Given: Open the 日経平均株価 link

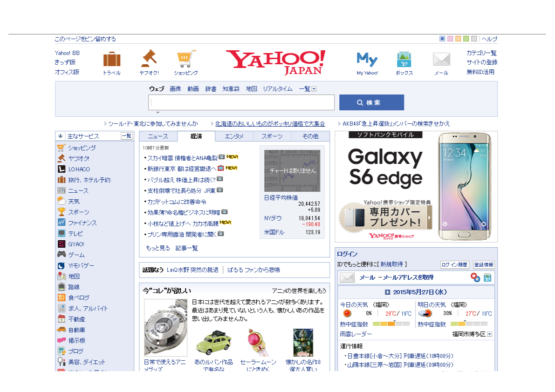Looking at the screenshot, I should (281, 197).
